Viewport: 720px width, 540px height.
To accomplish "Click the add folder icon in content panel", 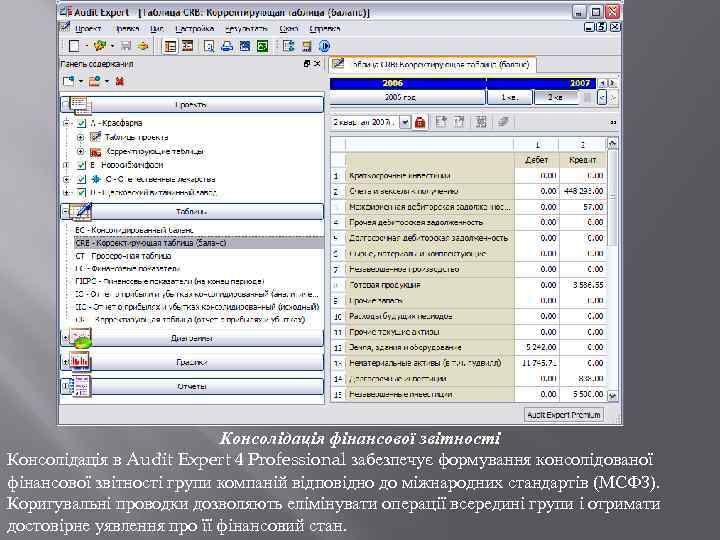I will 95,81.
